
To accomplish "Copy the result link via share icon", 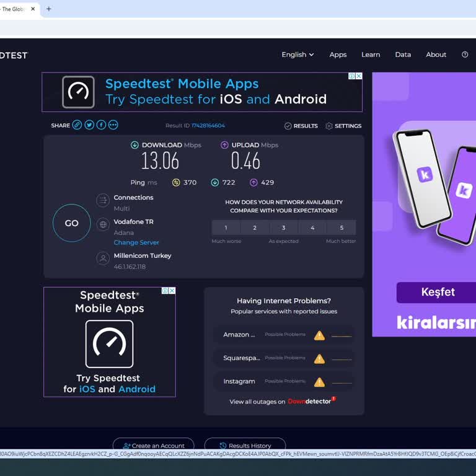I will tap(77, 125).
